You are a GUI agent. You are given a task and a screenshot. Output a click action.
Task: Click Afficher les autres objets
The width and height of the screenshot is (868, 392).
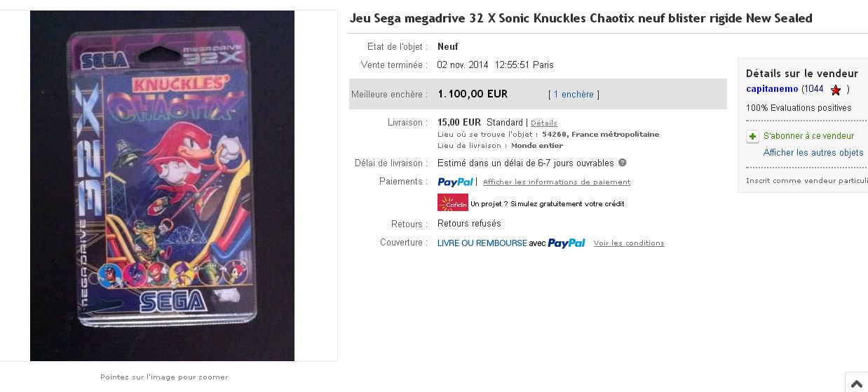(x=813, y=153)
